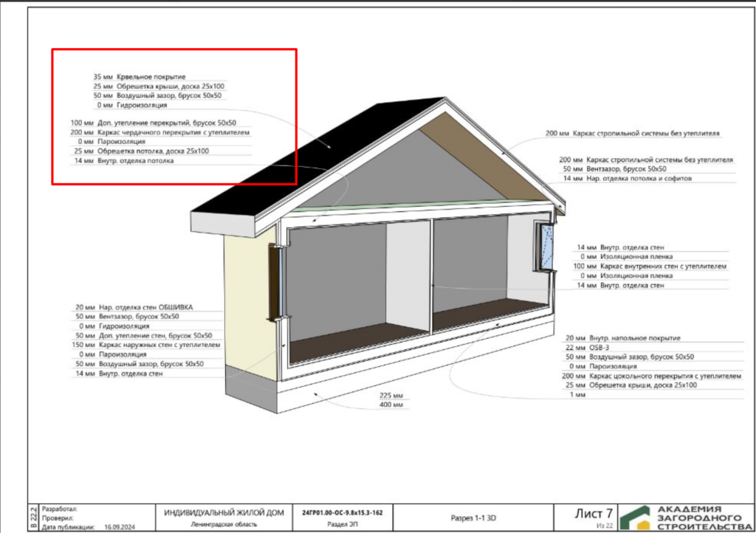Select the publication date 16.09.2024

[x=122, y=527]
